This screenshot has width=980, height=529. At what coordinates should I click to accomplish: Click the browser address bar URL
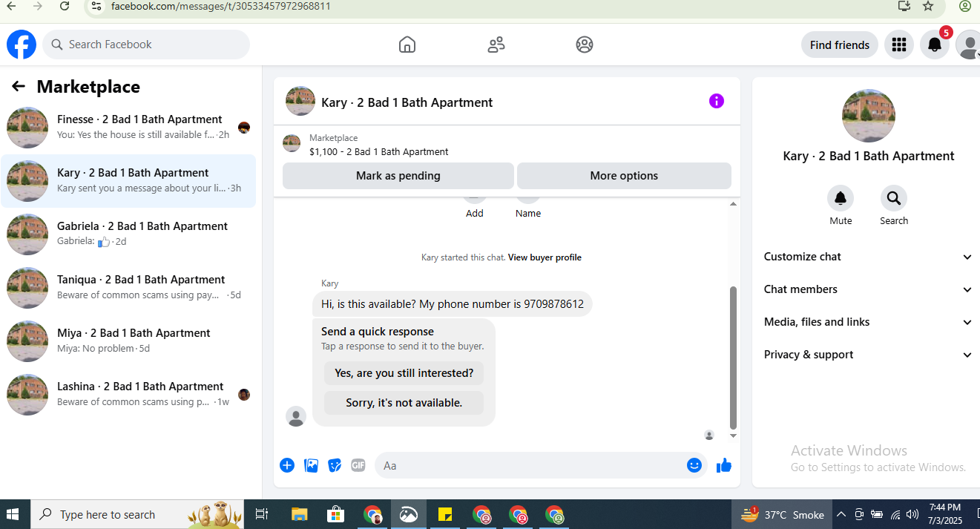[221, 6]
